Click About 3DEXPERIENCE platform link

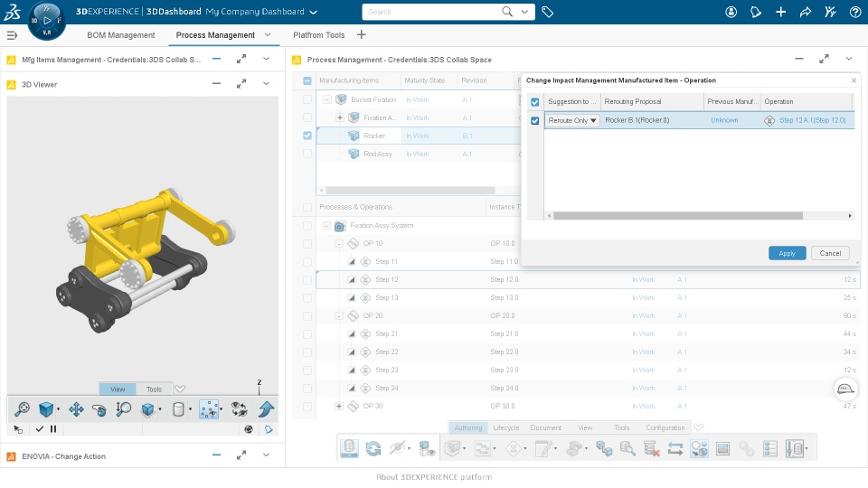(x=434, y=477)
